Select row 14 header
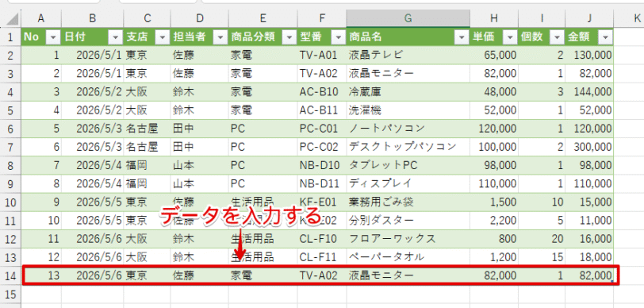This screenshot has height=308, width=644. pos(10,275)
